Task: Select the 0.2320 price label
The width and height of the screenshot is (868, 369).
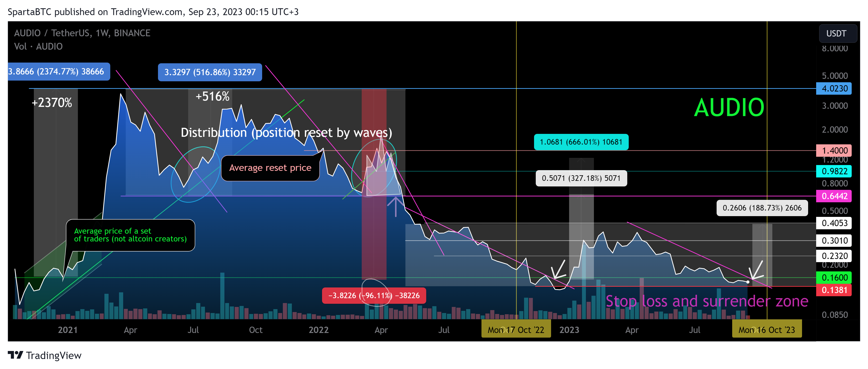Action: pos(834,256)
